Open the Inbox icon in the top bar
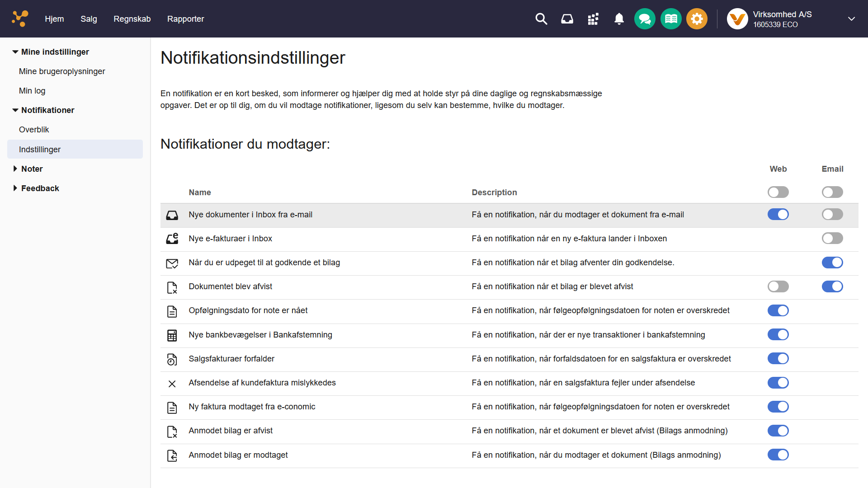The width and height of the screenshot is (868, 488). (567, 19)
